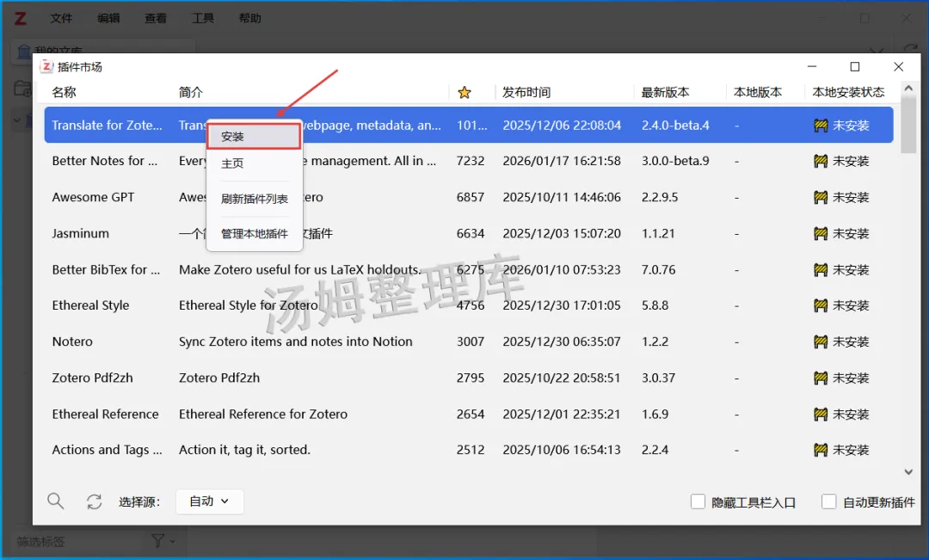929x560 pixels.
Task: Click the 未安装 status icon for Actions and Tags
Action: [x=821, y=450]
